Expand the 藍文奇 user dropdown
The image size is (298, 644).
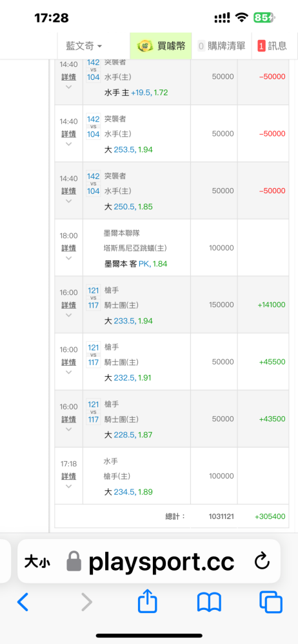[x=84, y=46]
